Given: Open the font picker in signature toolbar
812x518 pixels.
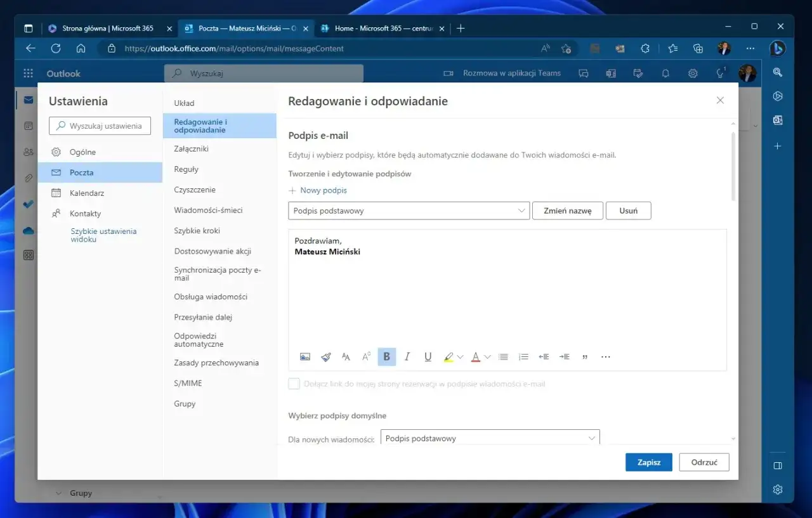Looking at the screenshot, I should point(346,357).
